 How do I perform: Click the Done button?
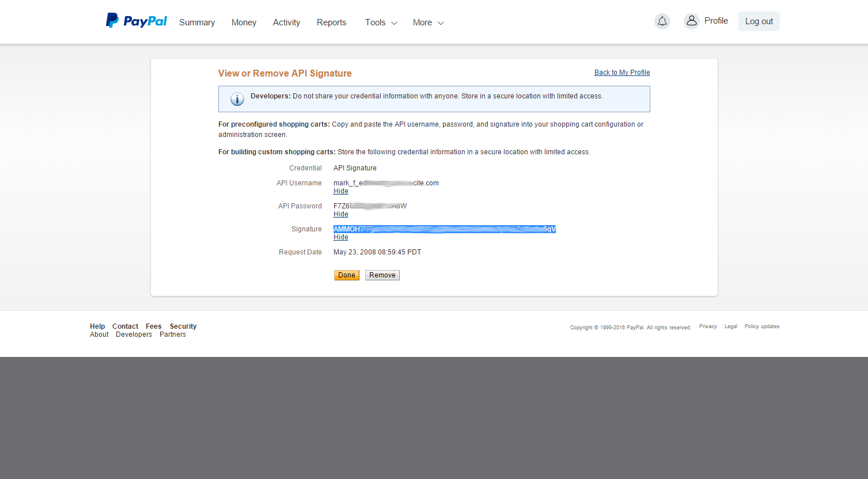tap(347, 275)
